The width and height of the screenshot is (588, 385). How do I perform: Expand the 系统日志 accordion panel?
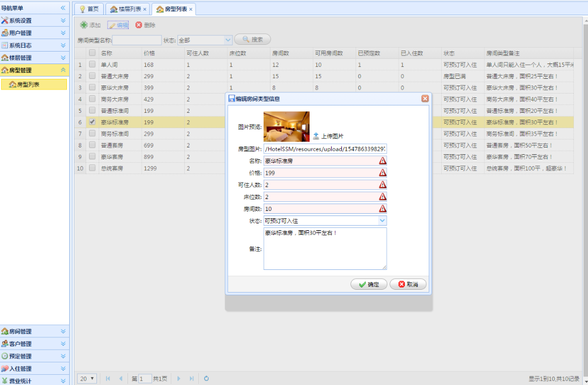tap(35, 45)
